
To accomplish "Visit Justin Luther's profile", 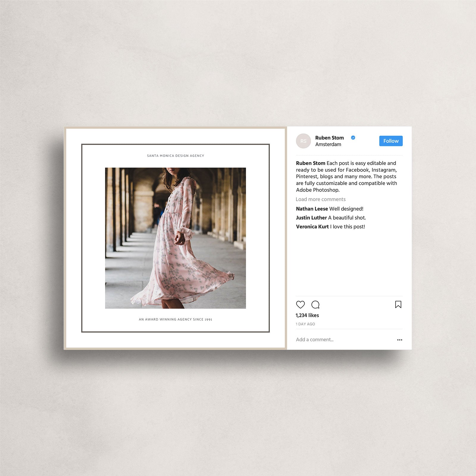I will tap(311, 218).
